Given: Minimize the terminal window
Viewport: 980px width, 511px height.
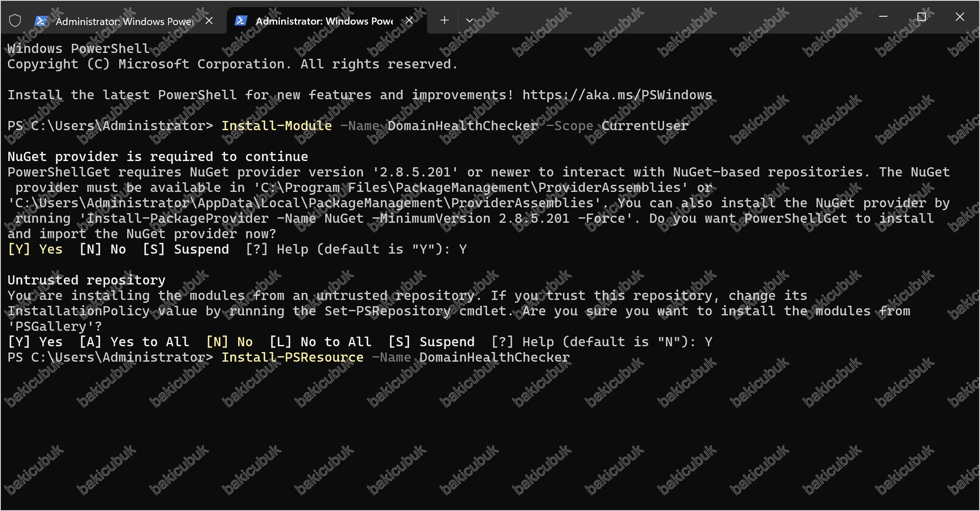Looking at the screenshot, I should [883, 17].
